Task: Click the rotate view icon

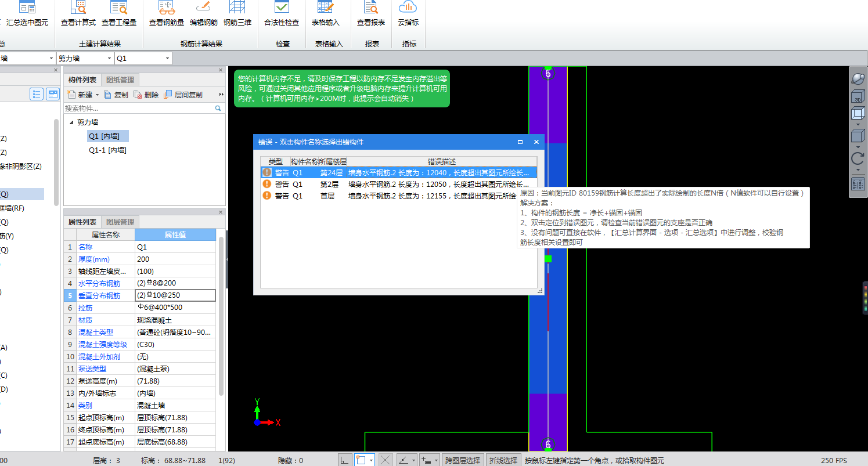Action: pyautogui.click(x=858, y=159)
